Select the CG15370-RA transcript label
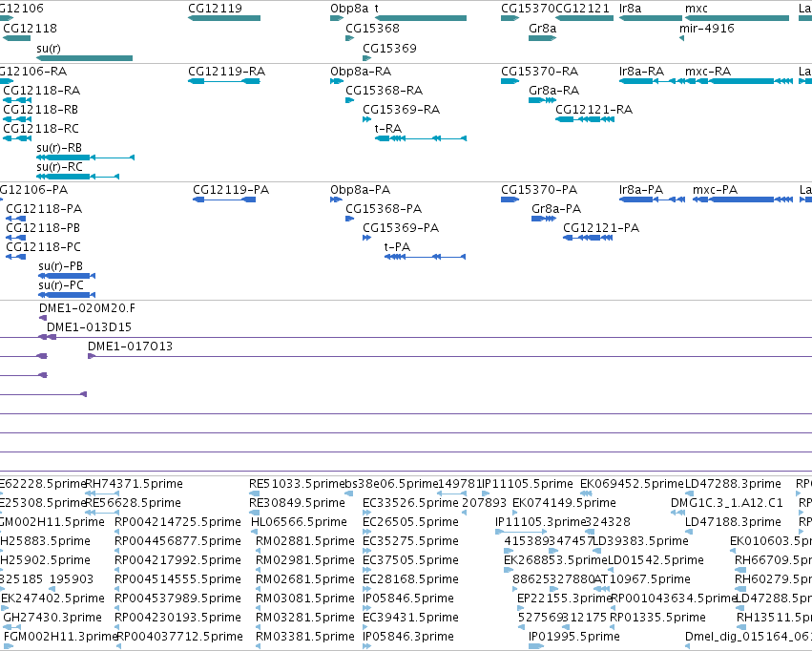 coord(540,72)
